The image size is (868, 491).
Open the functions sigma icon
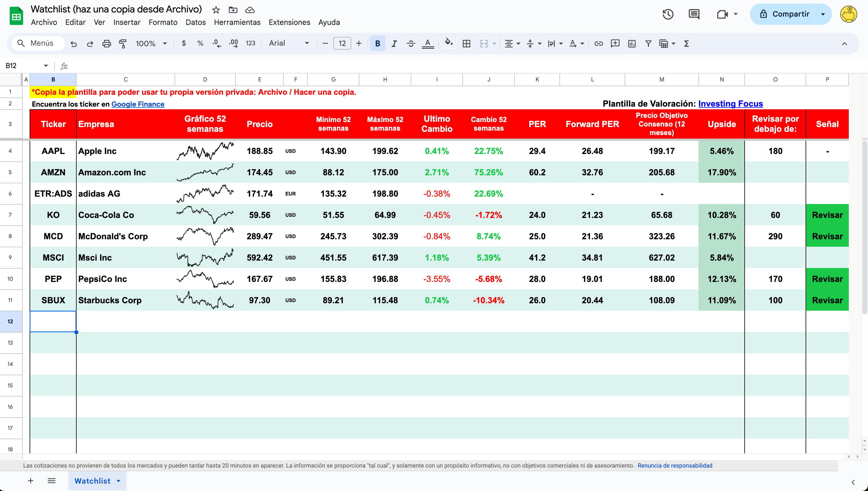coord(686,44)
